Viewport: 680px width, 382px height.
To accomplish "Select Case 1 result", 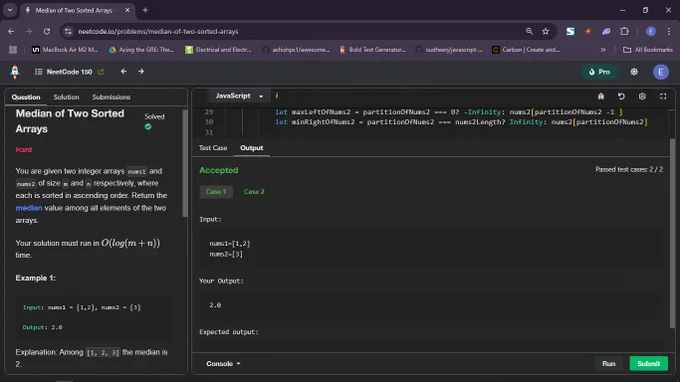I will tap(216, 192).
